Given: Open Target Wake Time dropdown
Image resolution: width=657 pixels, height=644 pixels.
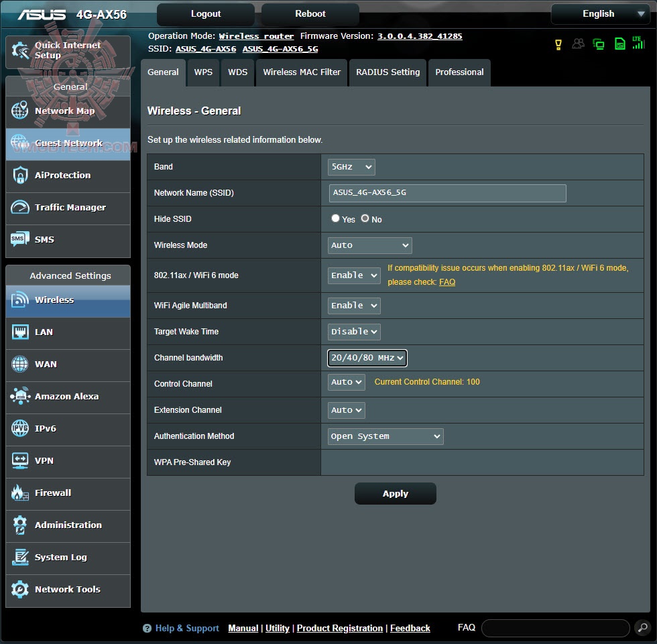Looking at the screenshot, I should point(354,332).
